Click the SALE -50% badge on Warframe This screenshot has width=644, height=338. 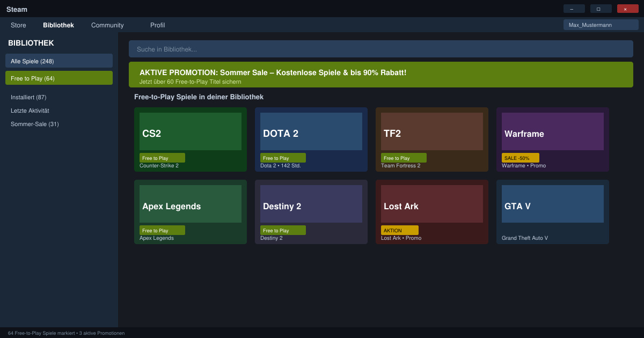click(x=521, y=158)
